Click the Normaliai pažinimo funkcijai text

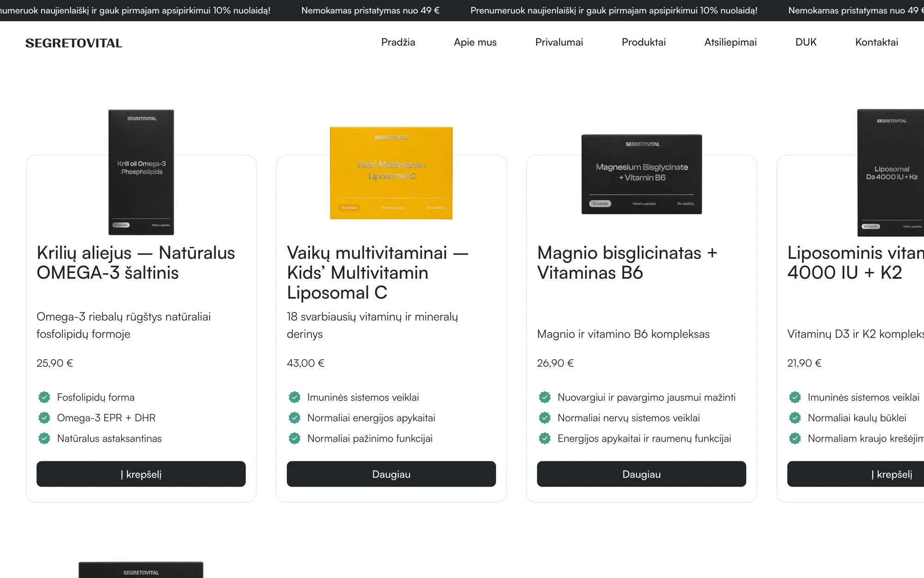pos(370,438)
